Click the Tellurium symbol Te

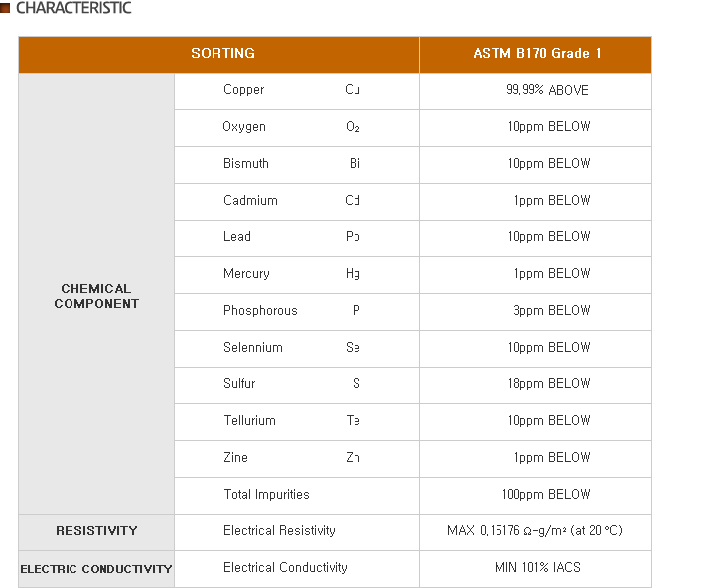tap(353, 421)
